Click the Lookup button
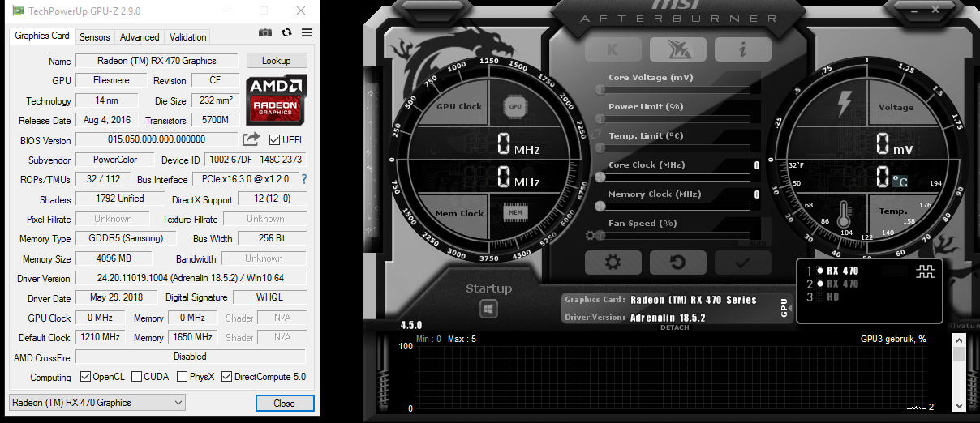Image resolution: width=980 pixels, height=423 pixels. 276,61
